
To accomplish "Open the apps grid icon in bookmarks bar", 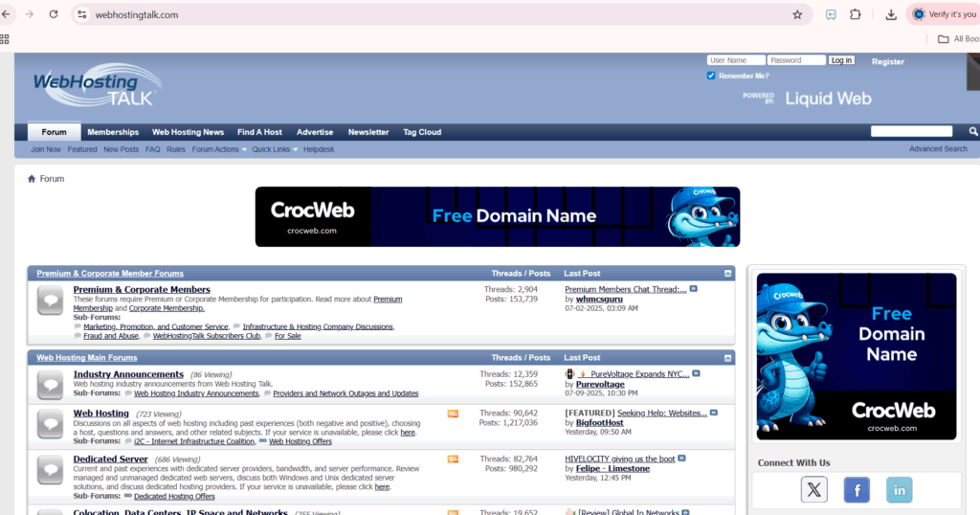I will [x=5, y=38].
